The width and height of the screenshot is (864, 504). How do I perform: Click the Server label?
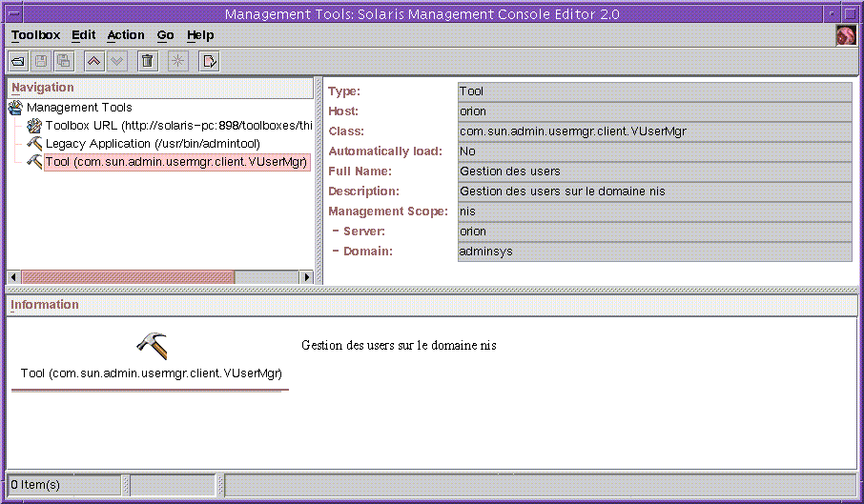coord(360,232)
